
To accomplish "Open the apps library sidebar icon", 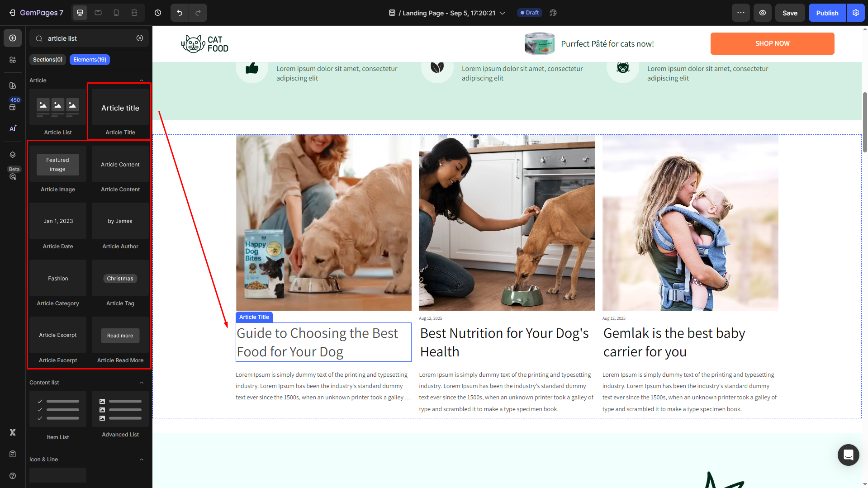I will [13, 60].
